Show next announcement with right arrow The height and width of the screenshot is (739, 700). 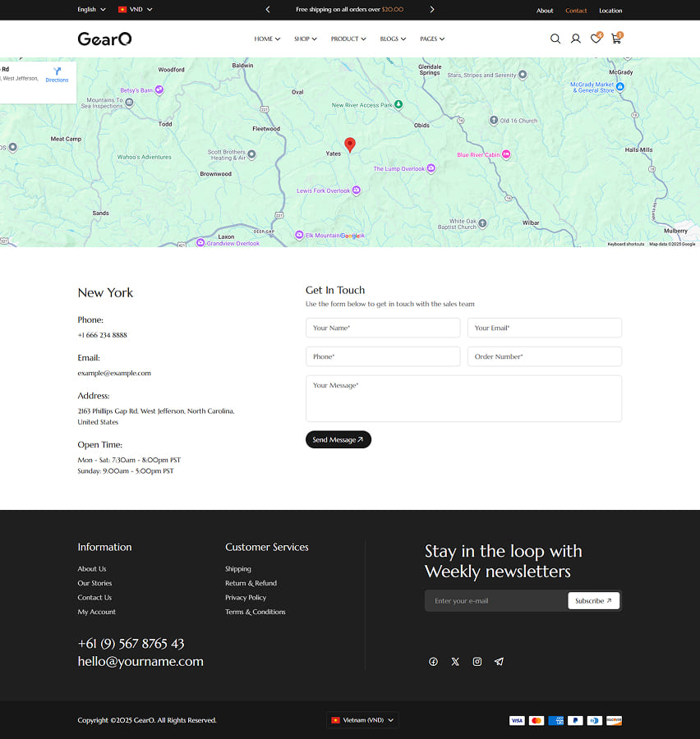(x=432, y=10)
